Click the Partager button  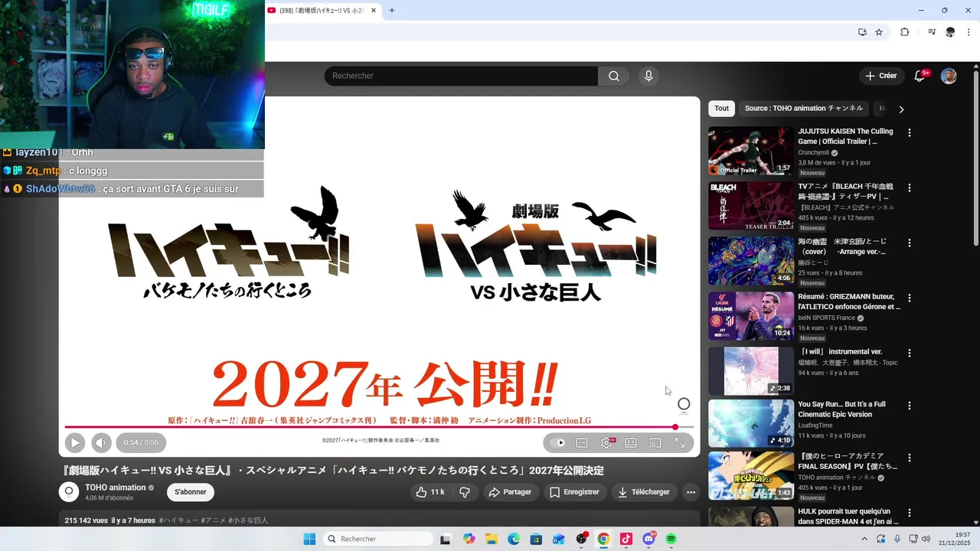(510, 492)
